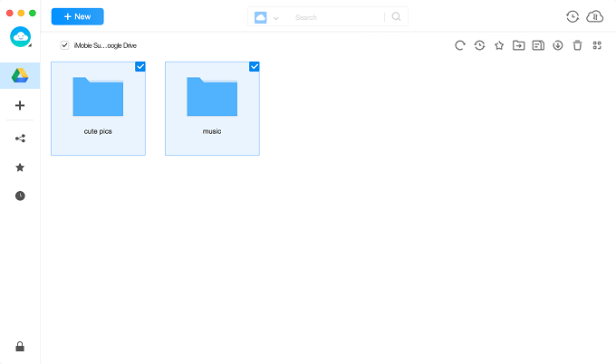Click the lock icon at sidebar bottom
Screen dimensions: 616x364
(20, 346)
